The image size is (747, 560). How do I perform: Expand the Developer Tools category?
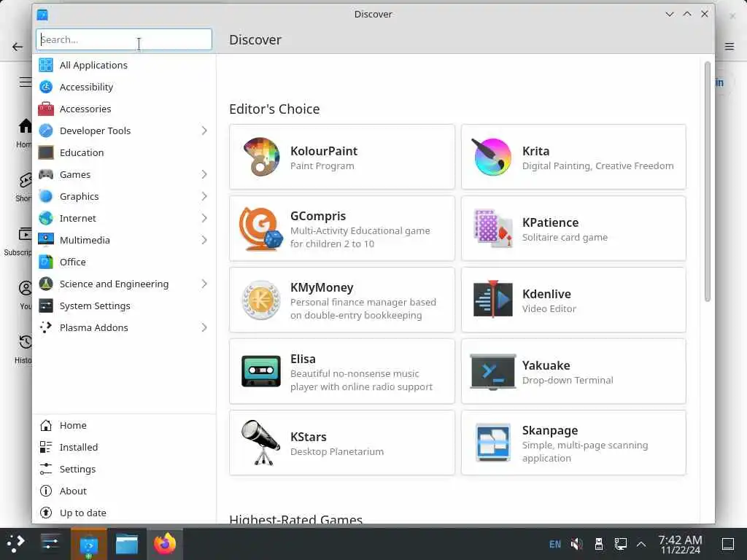204,131
